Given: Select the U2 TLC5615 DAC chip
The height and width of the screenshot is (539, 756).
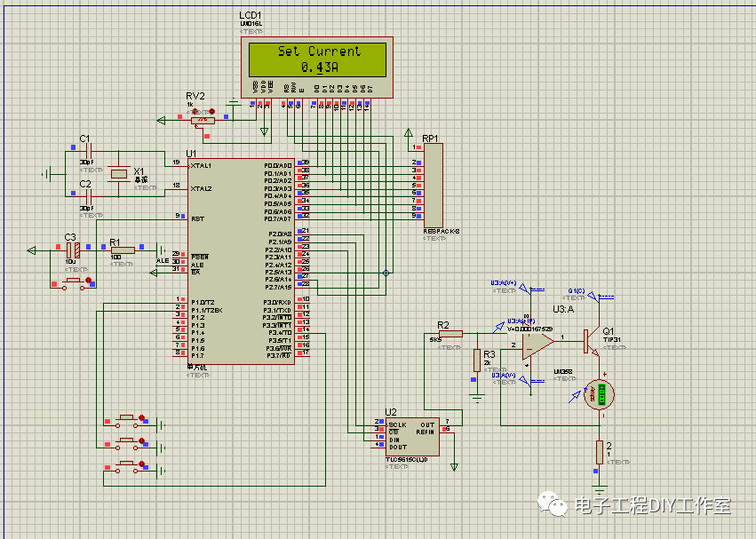Looking at the screenshot, I should click(x=412, y=437).
